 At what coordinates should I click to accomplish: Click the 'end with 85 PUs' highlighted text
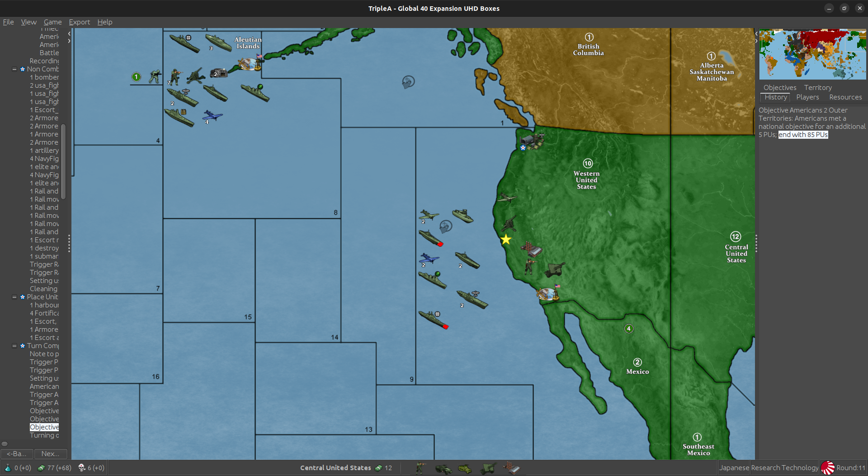coord(803,135)
